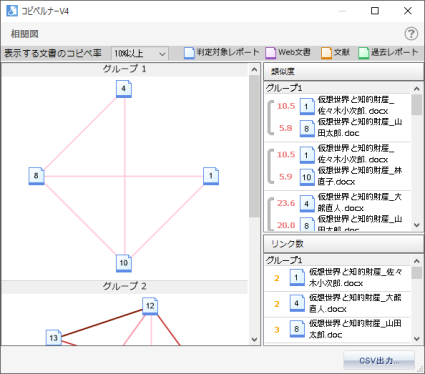Image resolution: width=425 pixels, height=374 pixels.
Task: Click the 23.6 similarity score value
Action: [x=286, y=203]
